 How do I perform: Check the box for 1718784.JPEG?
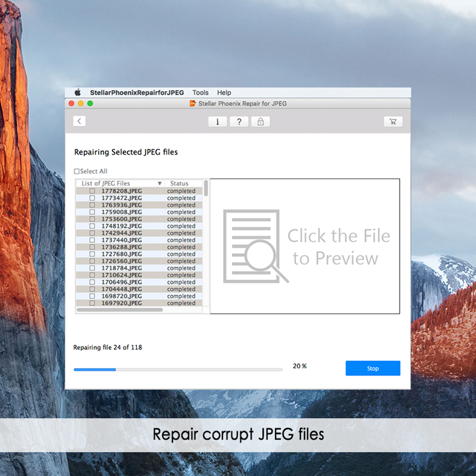[92, 268]
